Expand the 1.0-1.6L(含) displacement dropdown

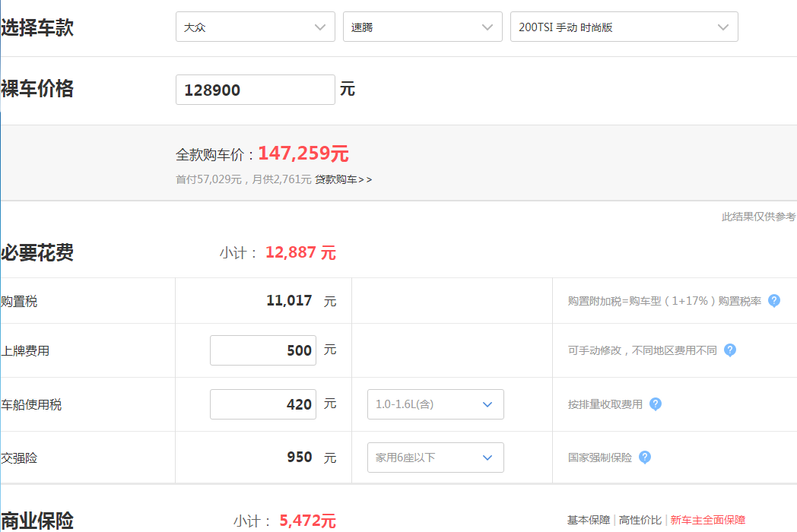(436, 404)
